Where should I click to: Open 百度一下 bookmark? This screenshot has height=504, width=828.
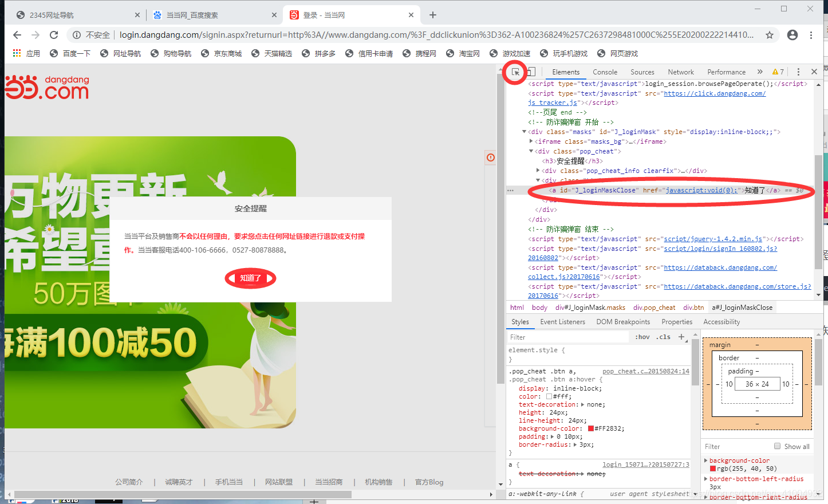[x=70, y=53]
